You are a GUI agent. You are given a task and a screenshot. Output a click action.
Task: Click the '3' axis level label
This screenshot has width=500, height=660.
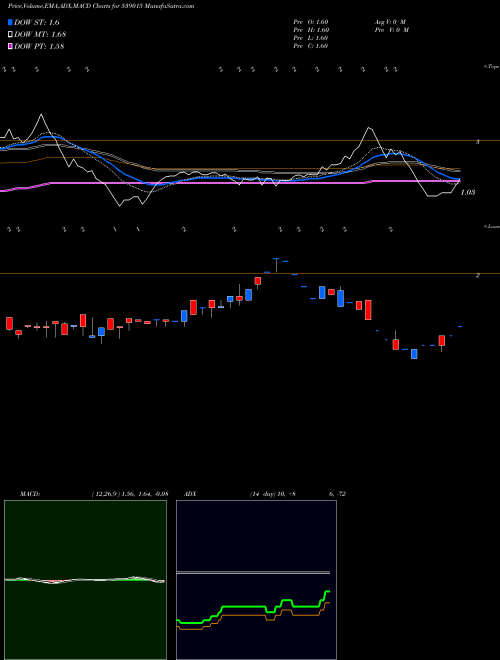(x=478, y=142)
